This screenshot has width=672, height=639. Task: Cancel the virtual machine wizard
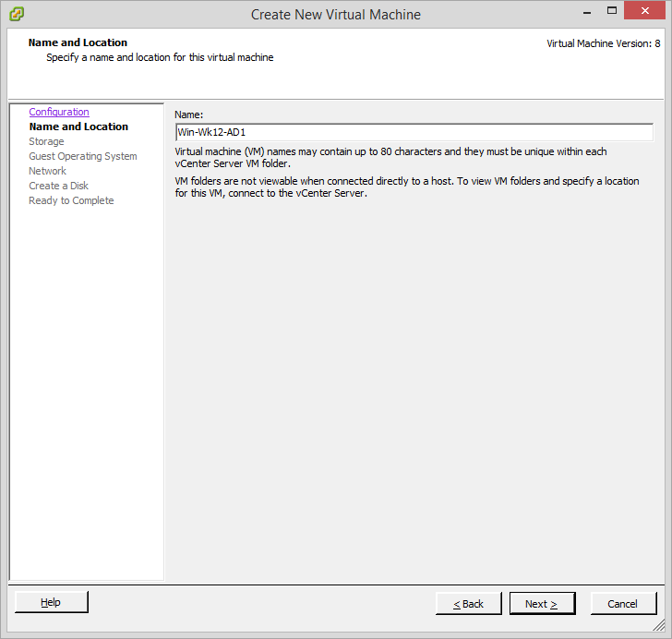[x=622, y=603]
